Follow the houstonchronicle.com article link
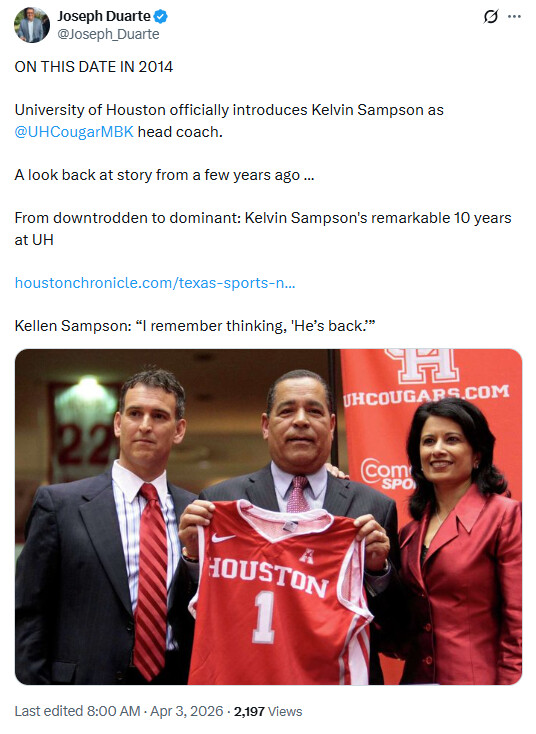Viewport: 536px width, 734px height. [155, 283]
